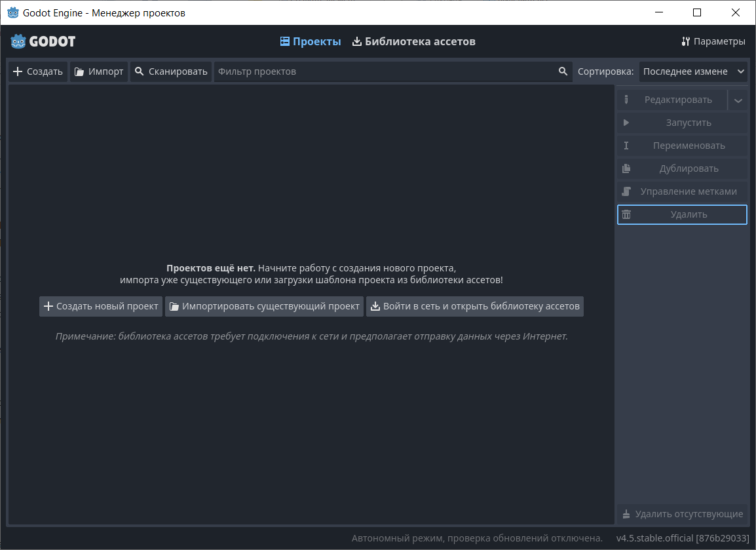
Task: Open Параметры settings
Action: [x=713, y=41]
